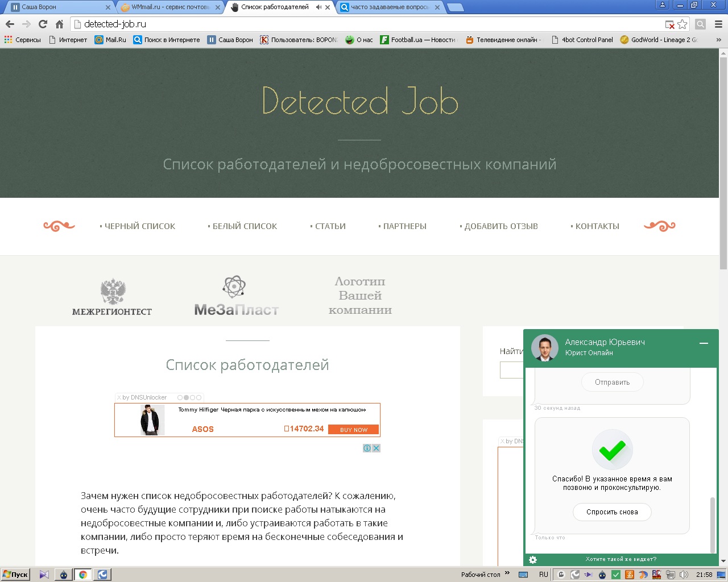Reload the detected-job.ru page
Image resolution: width=728 pixels, height=582 pixels.
click(43, 24)
